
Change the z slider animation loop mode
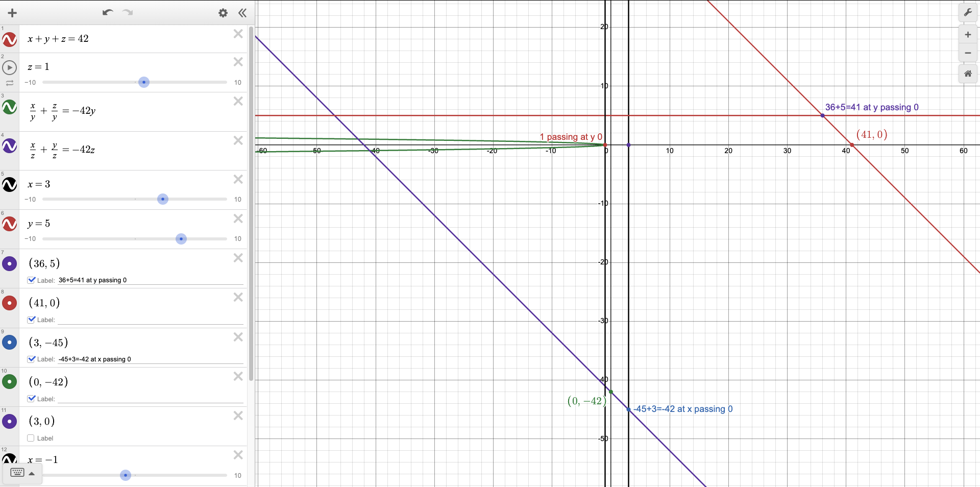[9, 83]
